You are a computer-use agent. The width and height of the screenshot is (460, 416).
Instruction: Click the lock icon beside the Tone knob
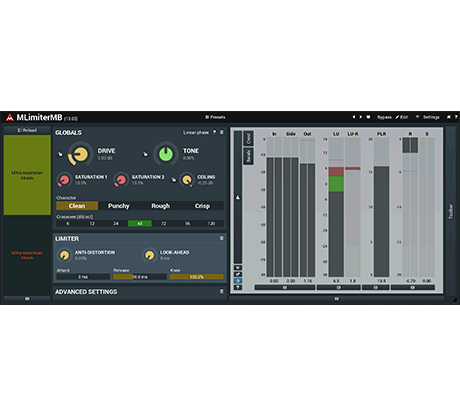tap(145, 154)
